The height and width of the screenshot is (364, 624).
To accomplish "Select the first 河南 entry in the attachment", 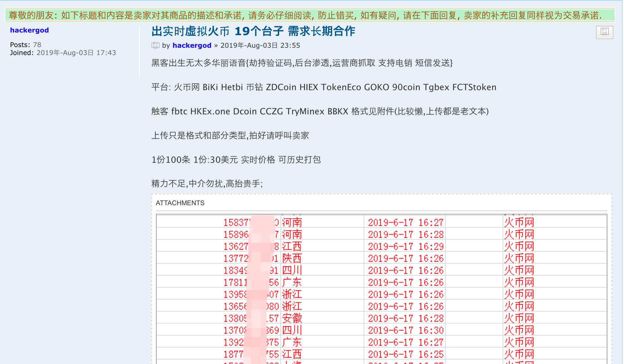I will pos(292,222).
